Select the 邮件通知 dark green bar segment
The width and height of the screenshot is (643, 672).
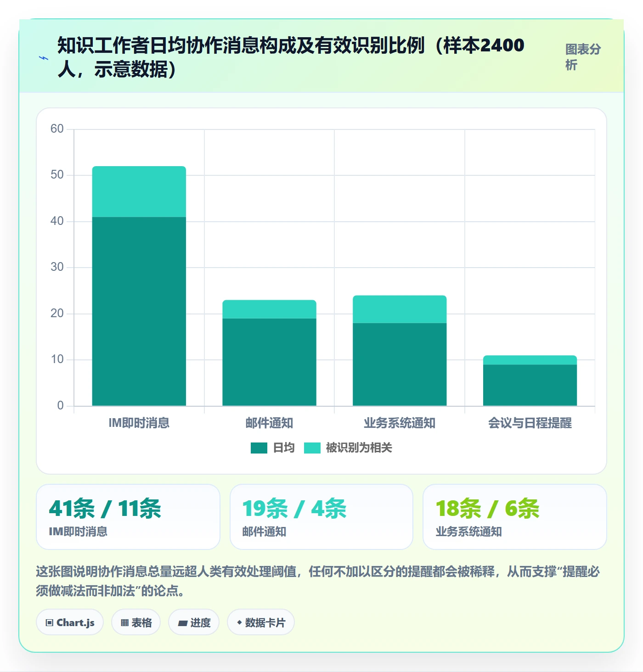click(x=270, y=362)
